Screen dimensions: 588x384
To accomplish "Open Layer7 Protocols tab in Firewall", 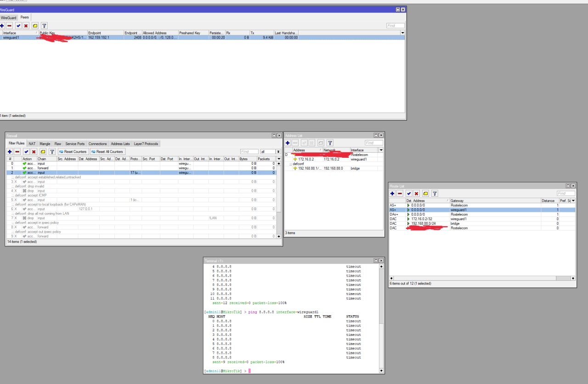I will click(146, 144).
